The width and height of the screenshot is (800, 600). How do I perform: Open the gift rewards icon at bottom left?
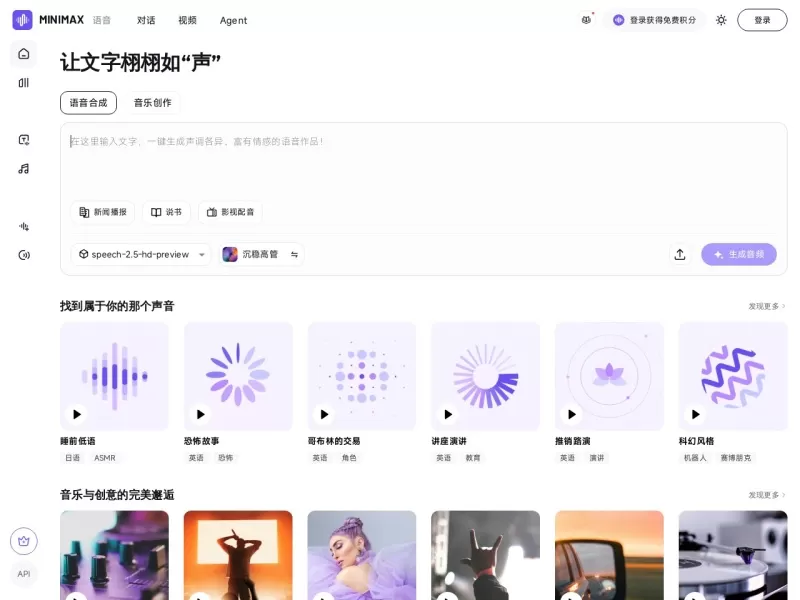(23, 540)
